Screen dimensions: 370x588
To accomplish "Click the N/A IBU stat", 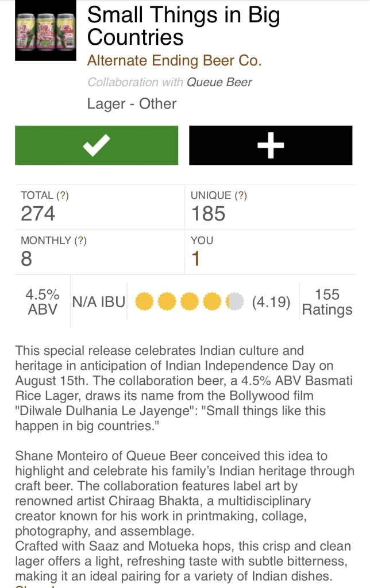I will click(x=98, y=302).
